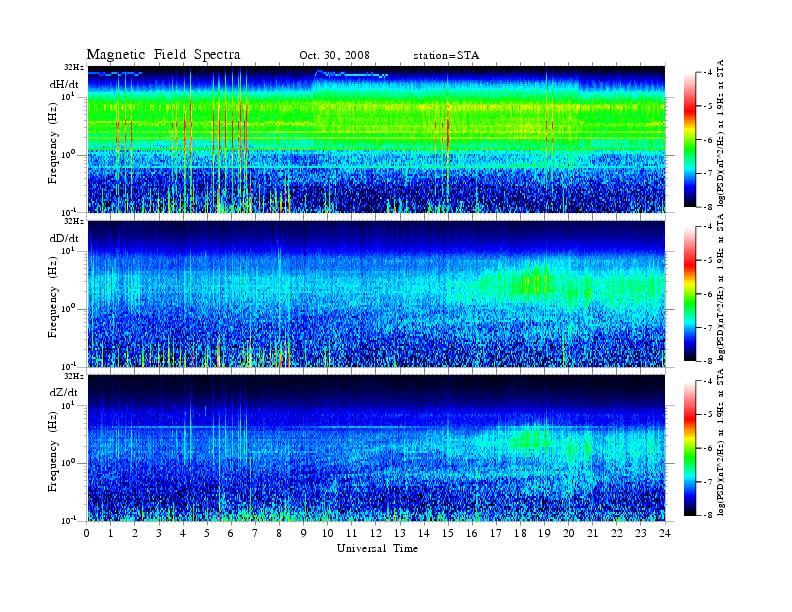Select the "dZ/dt" panel label
This screenshot has height=612, width=792.
[64, 392]
